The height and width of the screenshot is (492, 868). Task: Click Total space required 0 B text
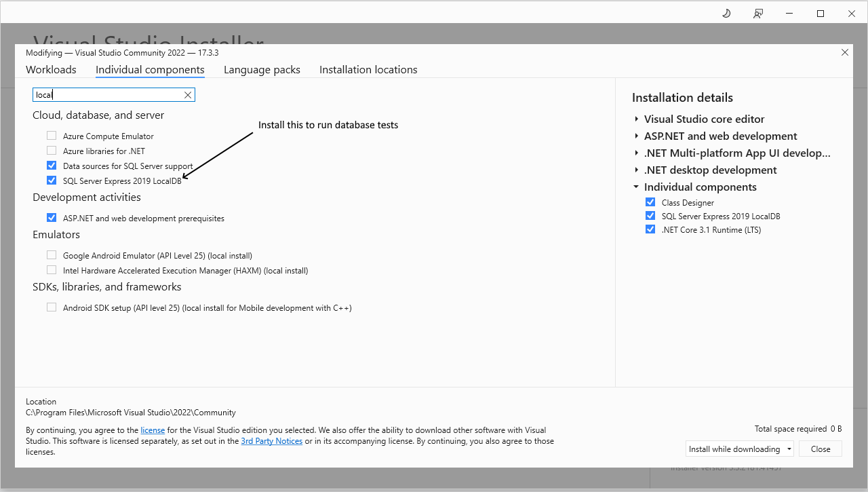[798, 429]
